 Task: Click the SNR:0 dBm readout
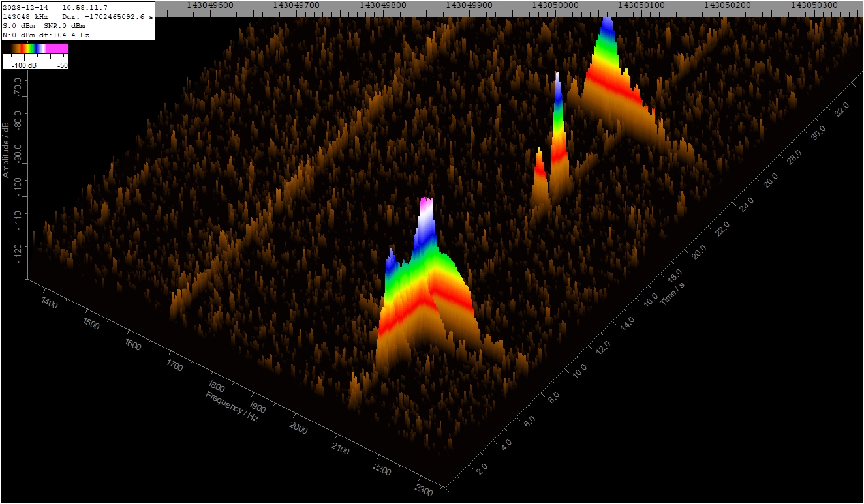click(x=65, y=25)
